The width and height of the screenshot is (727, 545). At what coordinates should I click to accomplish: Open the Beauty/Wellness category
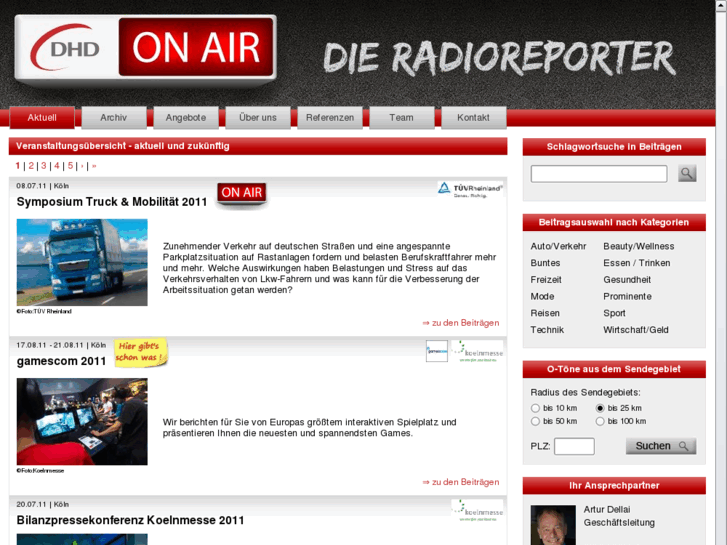click(x=638, y=246)
